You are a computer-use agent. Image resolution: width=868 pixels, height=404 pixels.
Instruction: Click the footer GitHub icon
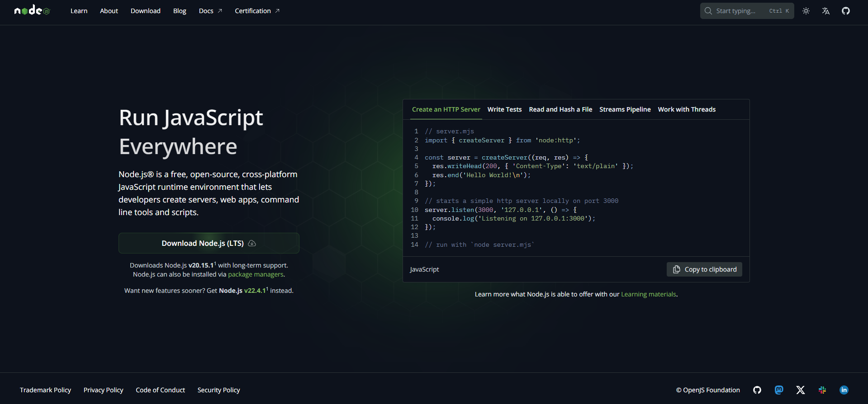pyautogui.click(x=757, y=390)
